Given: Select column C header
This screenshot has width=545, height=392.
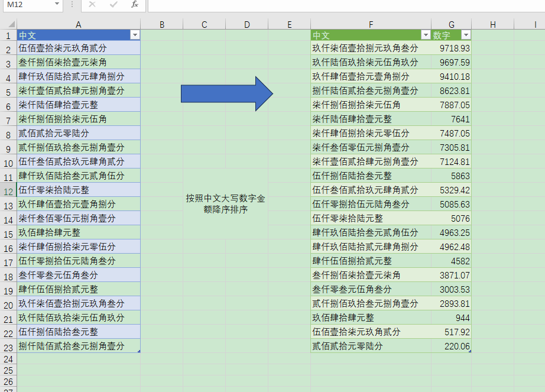Looking at the screenshot, I should coord(205,24).
